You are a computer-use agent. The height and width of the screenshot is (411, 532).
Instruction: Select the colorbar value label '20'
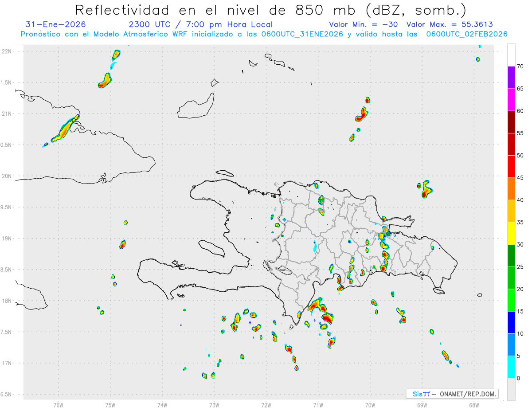click(520, 289)
